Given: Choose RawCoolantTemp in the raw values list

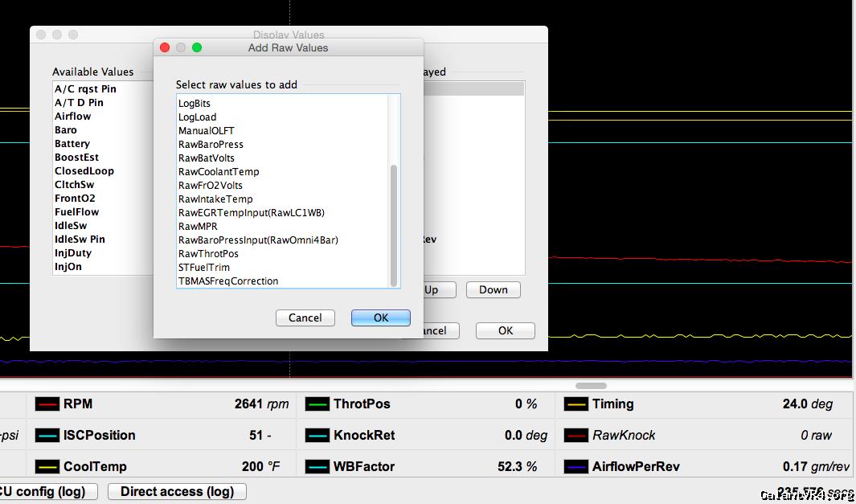Looking at the screenshot, I should tap(219, 172).
